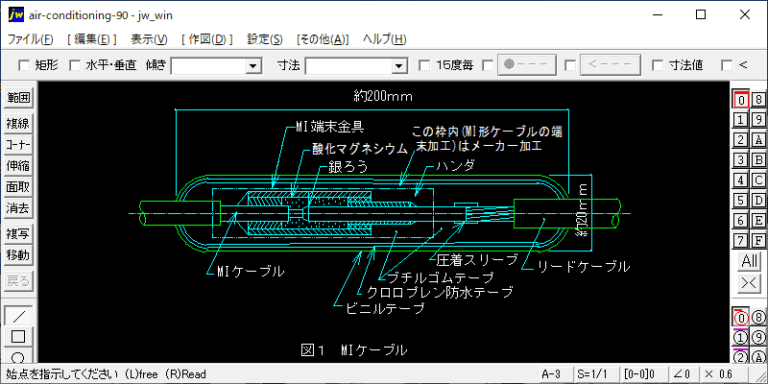Select layer B button
Image resolution: width=768 pixels, height=384 pixels.
coord(759,160)
